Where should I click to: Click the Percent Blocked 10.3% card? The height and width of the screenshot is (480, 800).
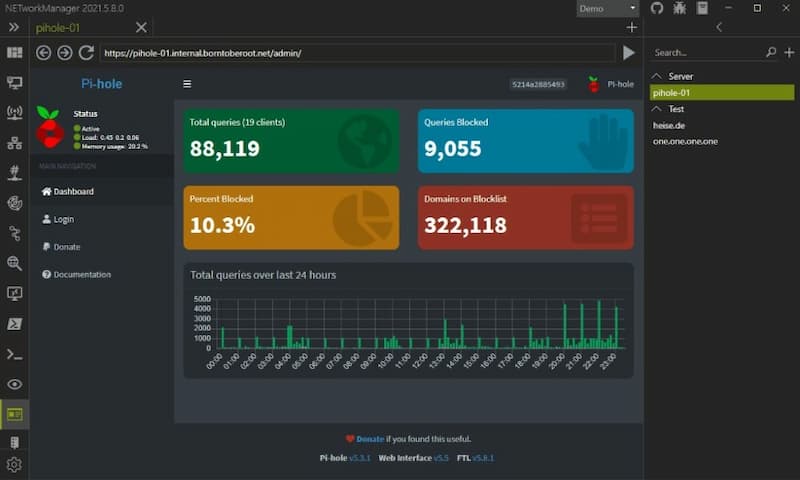[x=291, y=217]
